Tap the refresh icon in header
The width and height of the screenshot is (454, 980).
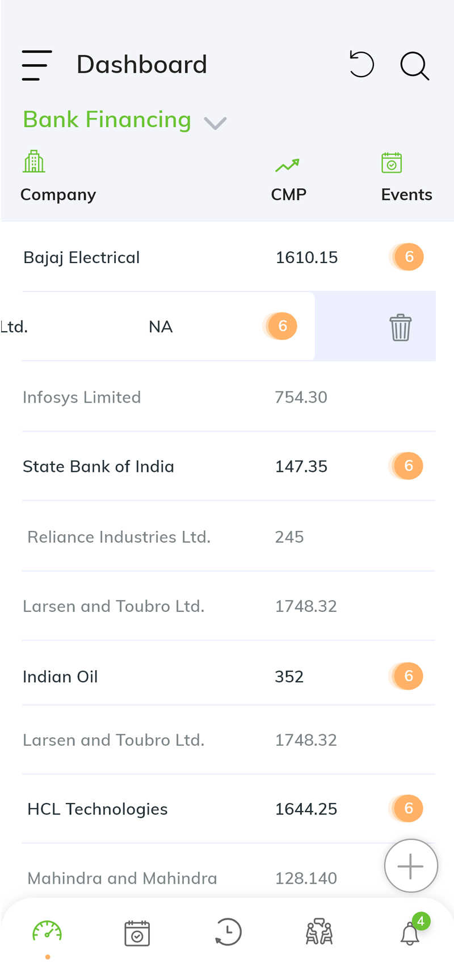point(361,64)
